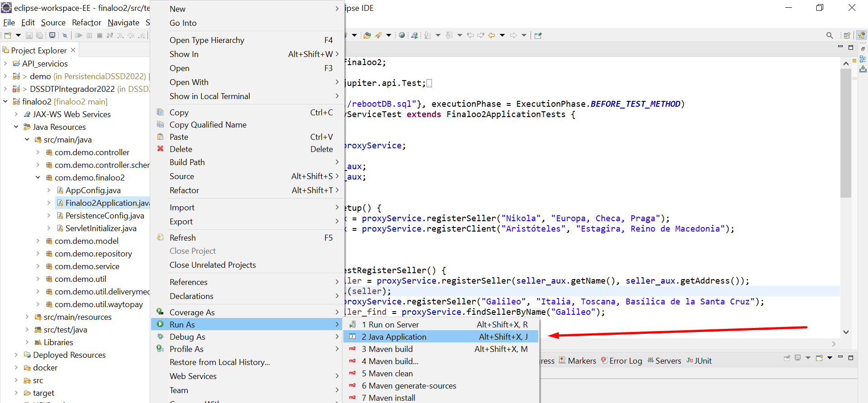Select Delete in the context menu

(248, 149)
